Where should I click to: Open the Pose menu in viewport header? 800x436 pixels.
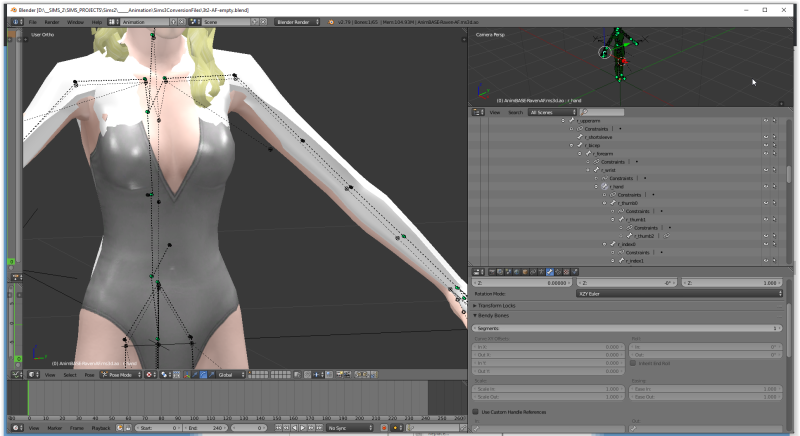click(x=89, y=375)
